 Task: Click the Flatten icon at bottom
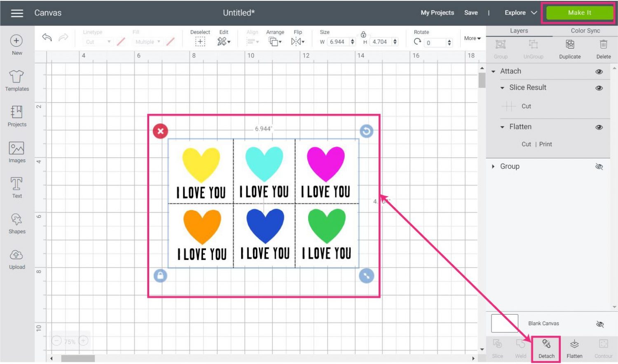point(574,344)
